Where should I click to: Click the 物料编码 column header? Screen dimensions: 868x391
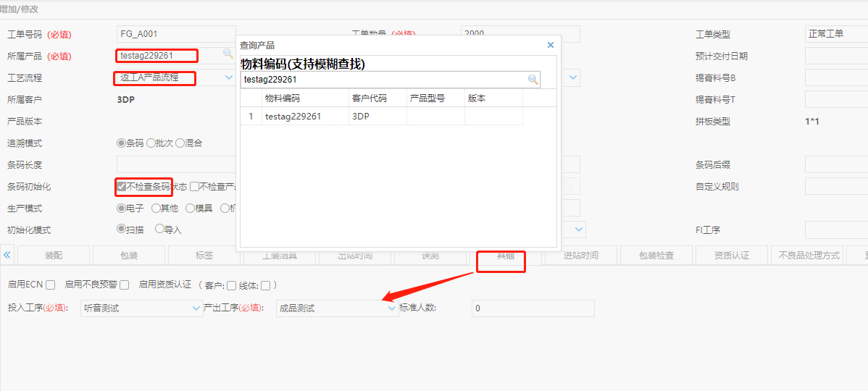coord(283,98)
